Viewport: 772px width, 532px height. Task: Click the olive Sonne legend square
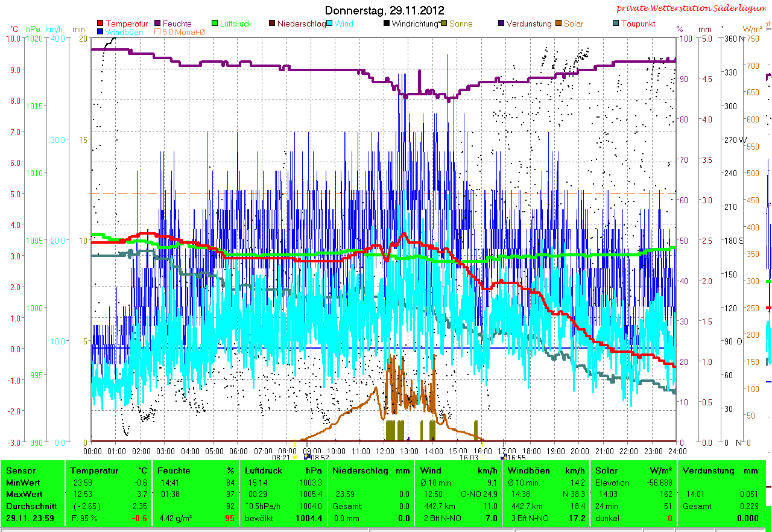444,24
